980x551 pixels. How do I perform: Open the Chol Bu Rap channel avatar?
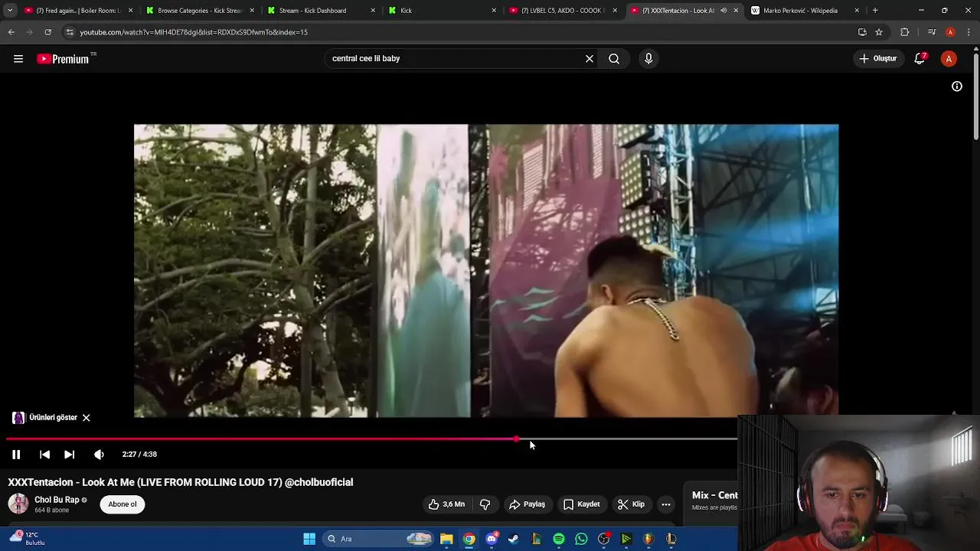[18, 504]
